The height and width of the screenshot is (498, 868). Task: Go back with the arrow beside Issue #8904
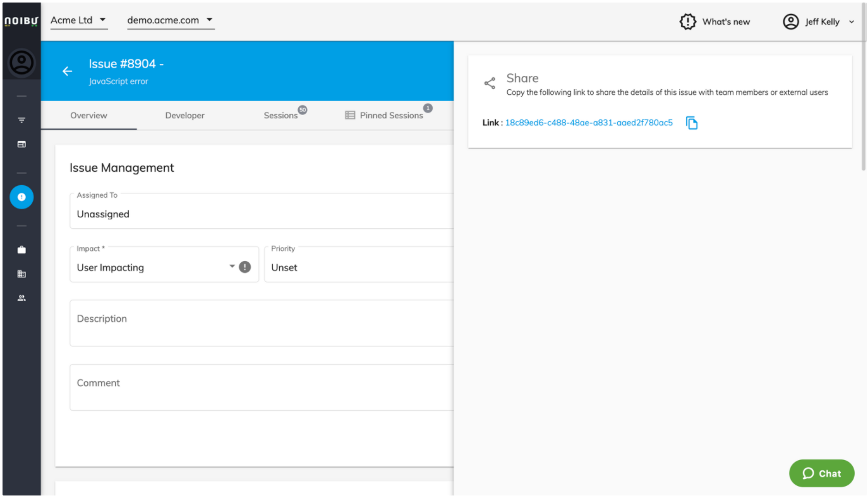coord(67,71)
